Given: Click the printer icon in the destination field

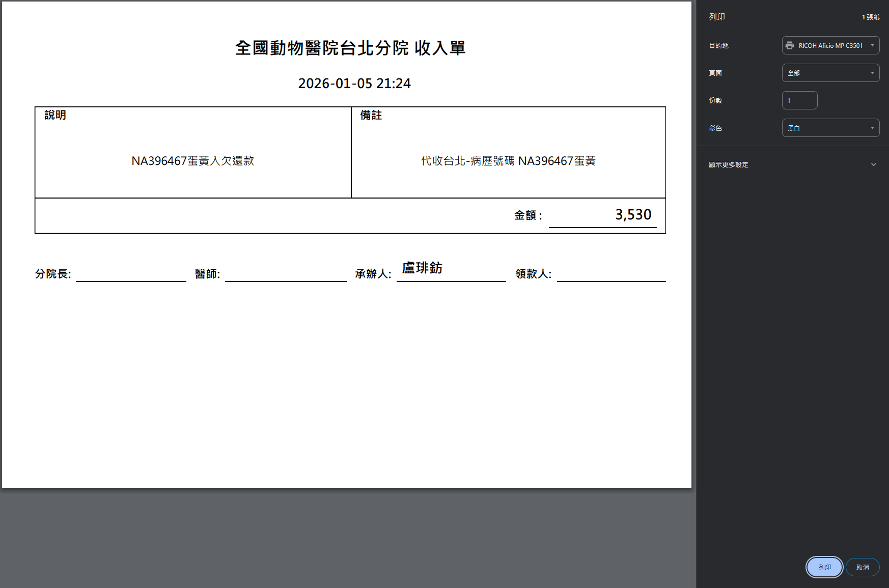Looking at the screenshot, I should 790,46.
